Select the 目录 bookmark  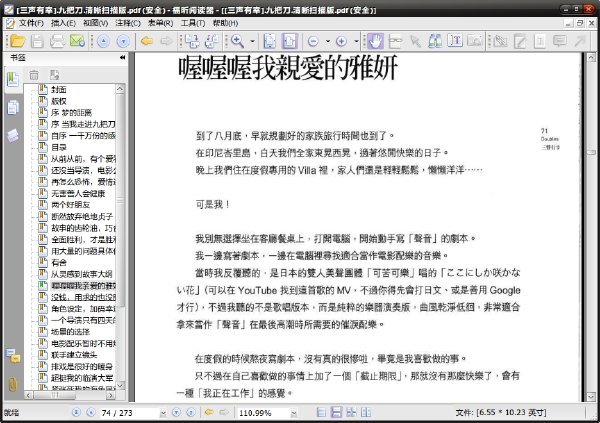pos(59,147)
